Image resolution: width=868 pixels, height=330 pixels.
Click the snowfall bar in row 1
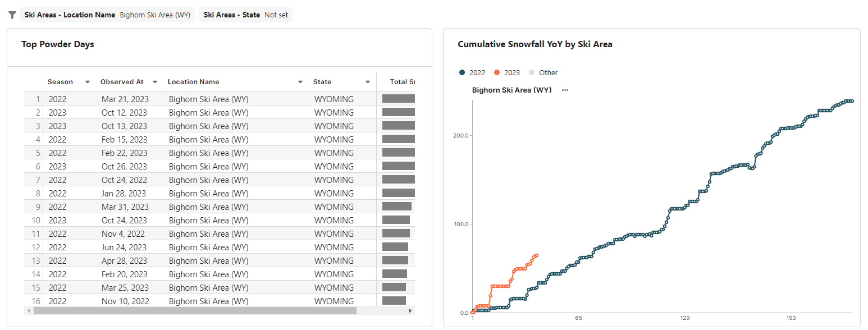[x=398, y=99]
